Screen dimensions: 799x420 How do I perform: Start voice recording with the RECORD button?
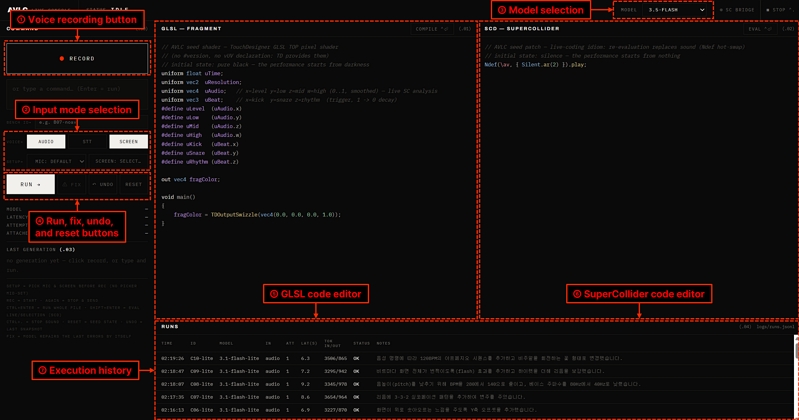coord(77,59)
